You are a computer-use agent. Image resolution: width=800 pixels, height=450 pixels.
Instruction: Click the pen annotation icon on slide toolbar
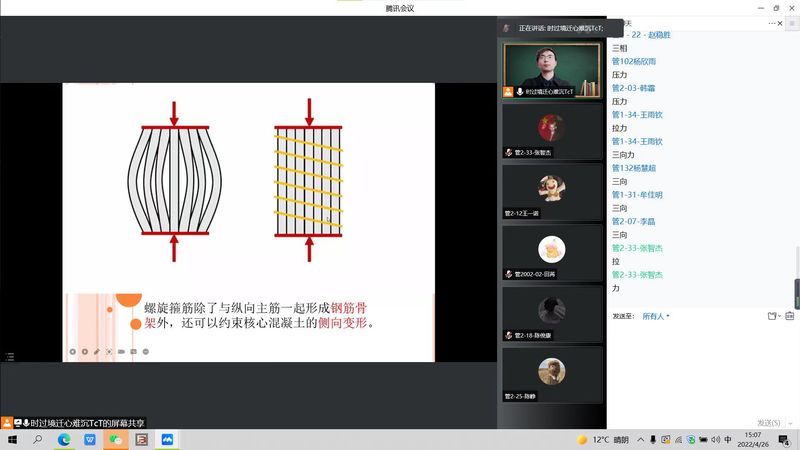click(97, 352)
